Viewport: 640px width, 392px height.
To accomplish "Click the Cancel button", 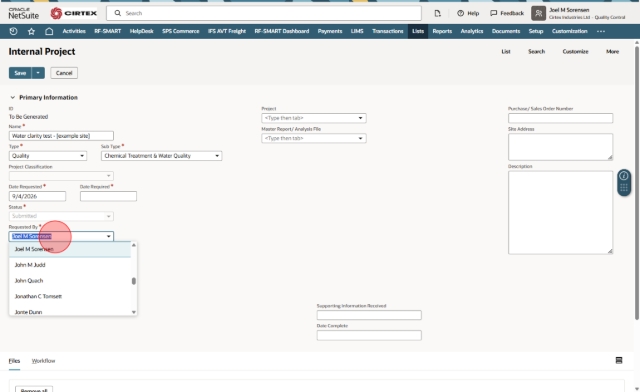I will [64, 73].
